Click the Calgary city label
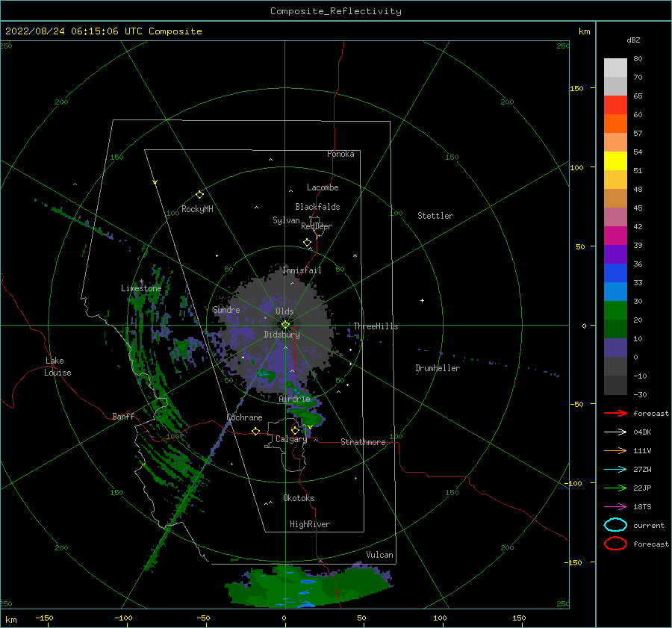 click(x=291, y=439)
